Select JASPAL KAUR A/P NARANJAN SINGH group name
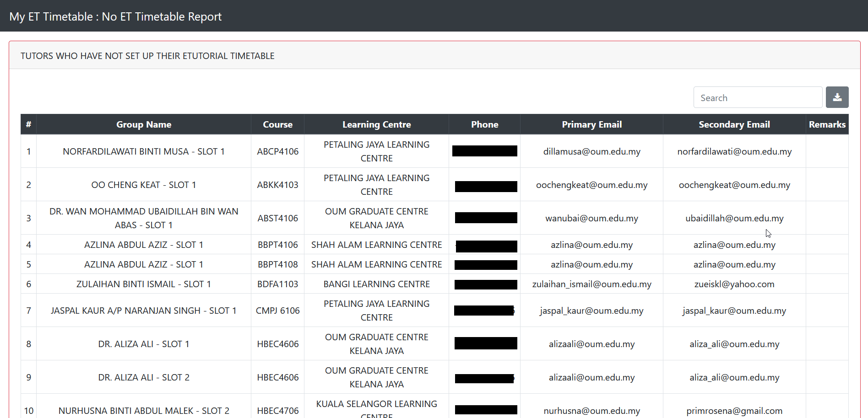 [x=143, y=311]
